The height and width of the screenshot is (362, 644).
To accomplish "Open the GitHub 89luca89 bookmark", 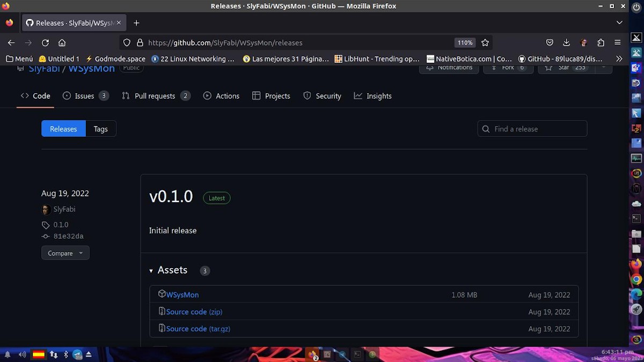I will (x=560, y=59).
